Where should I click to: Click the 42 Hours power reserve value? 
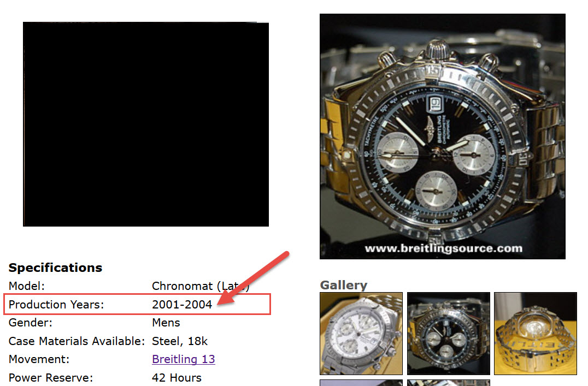177,377
